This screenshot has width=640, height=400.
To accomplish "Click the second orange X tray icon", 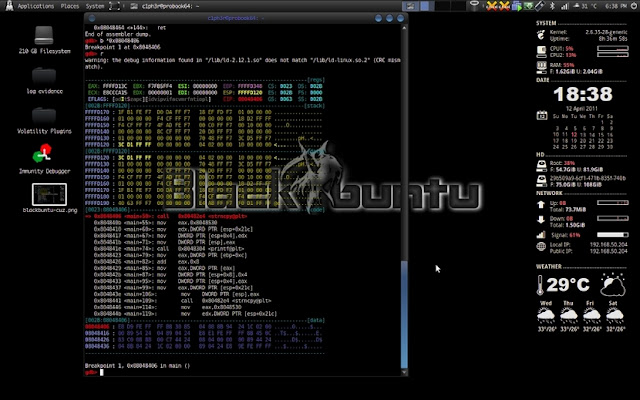I will 504,6.
